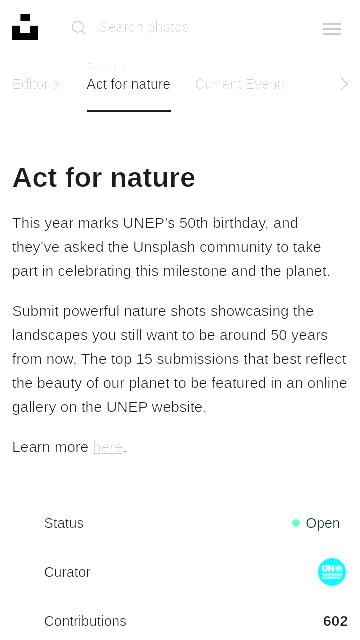Screen dimensions: 360x640
Task: Click the 'Open' status text
Action: (322, 523)
